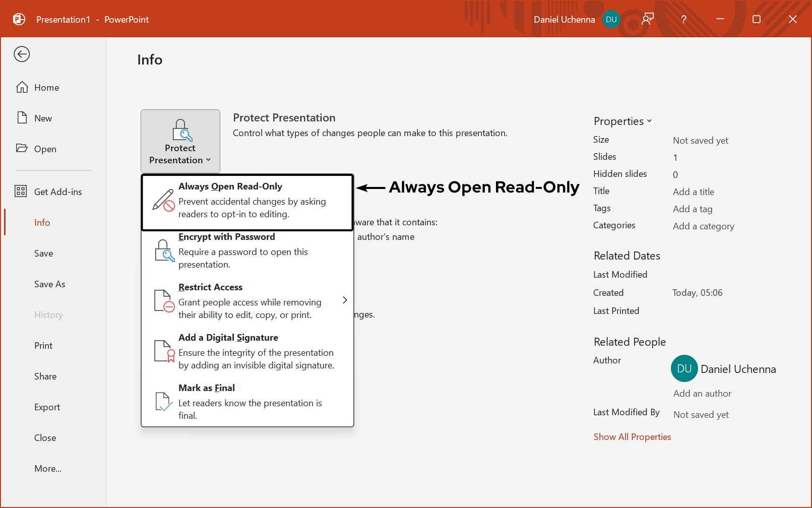This screenshot has width=812, height=508.
Task: Switch to the Save As section
Action: (x=49, y=284)
